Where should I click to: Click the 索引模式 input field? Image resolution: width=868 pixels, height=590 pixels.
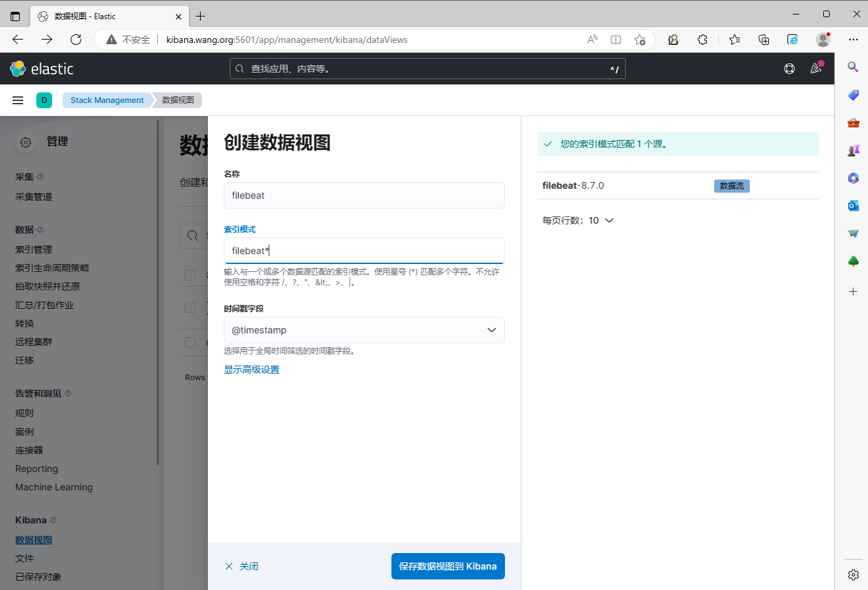pos(364,251)
